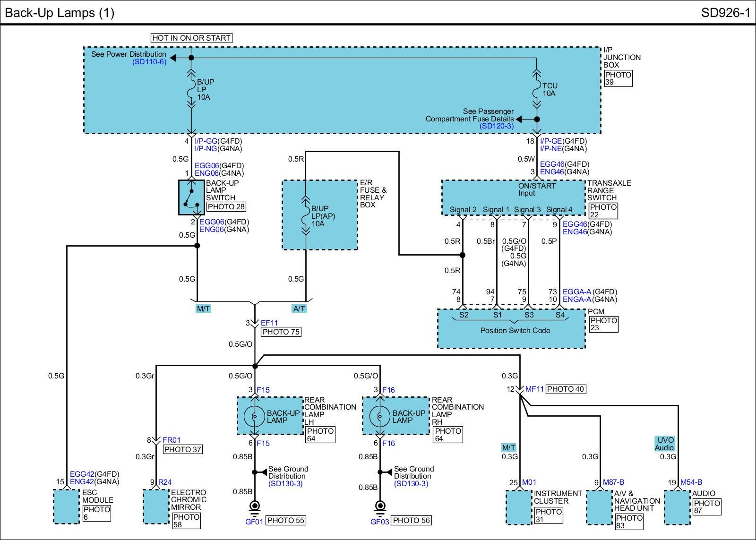Open PHOTO 75 next to EF11
Screen dimensions: 756x540
click(281, 332)
